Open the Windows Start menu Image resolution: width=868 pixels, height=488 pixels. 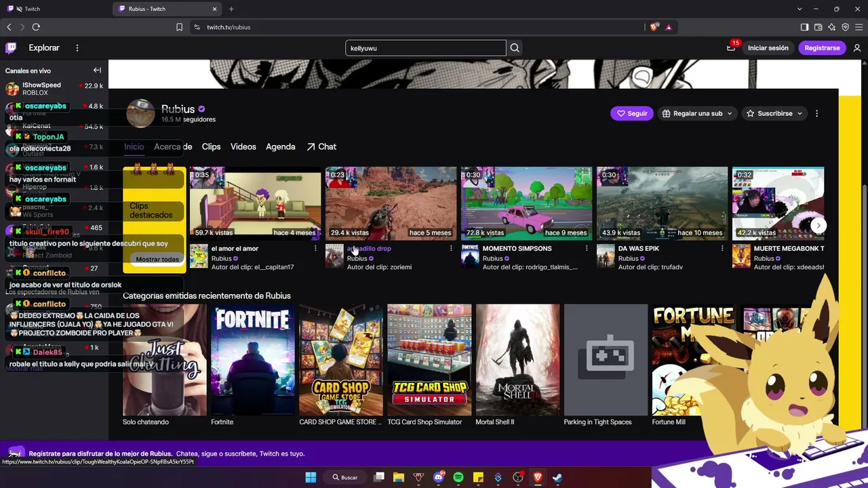point(311,477)
